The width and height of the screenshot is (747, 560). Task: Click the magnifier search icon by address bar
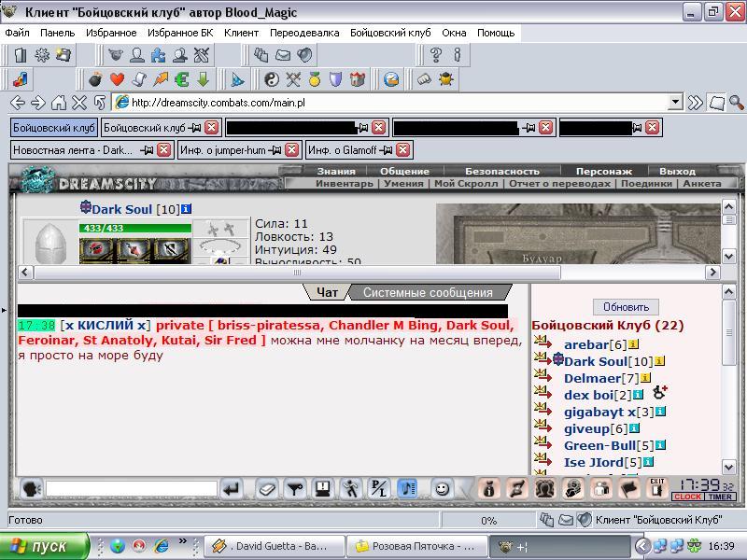point(737,103)
